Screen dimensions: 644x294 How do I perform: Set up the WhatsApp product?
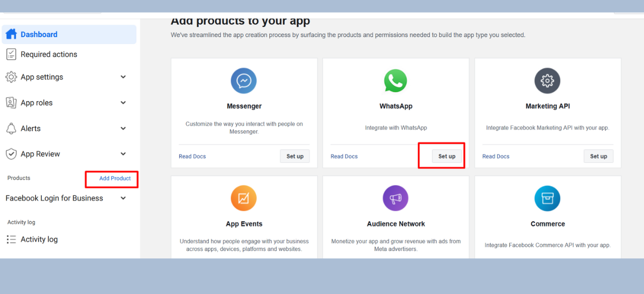[447, 156]
